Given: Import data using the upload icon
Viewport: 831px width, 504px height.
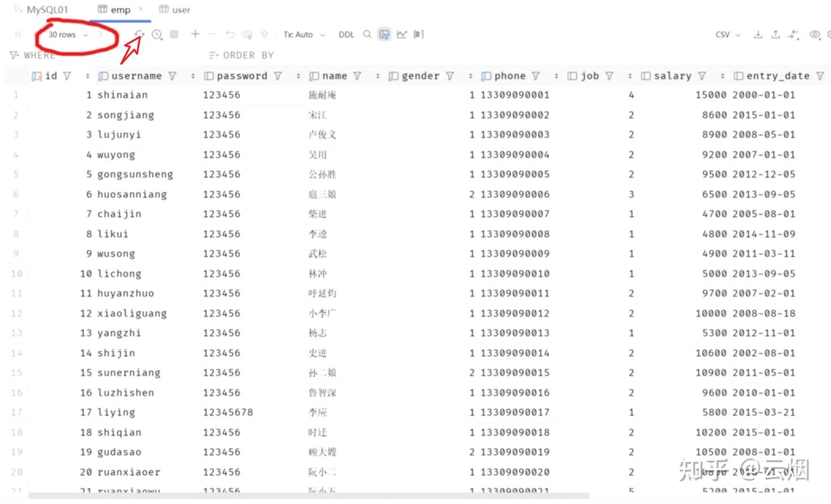Looking at the screenshot, I should 775,35.
